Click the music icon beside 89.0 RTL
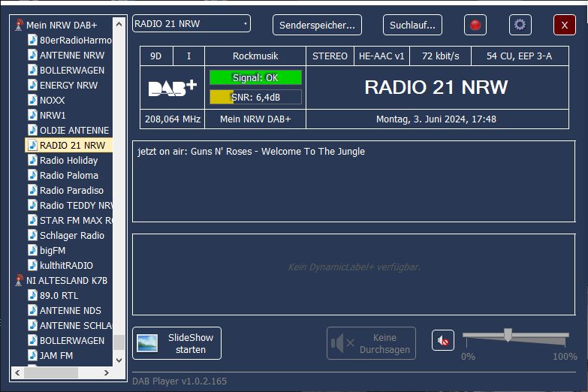Image resolution: width=588 pixels, height=392 pixels. [32, 295]
